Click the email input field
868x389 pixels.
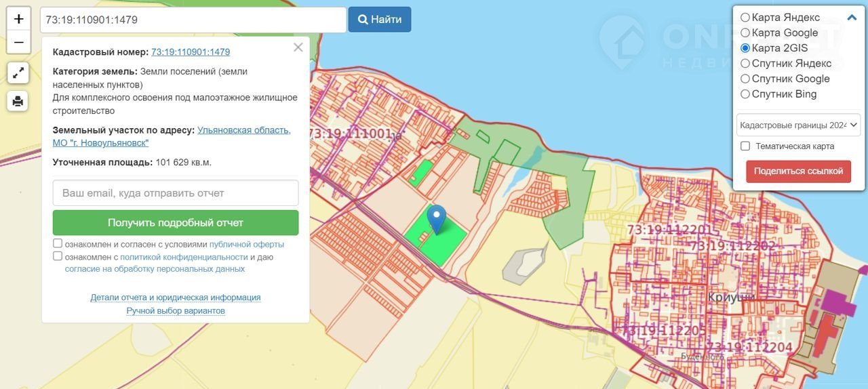pyautogui.click(x=176, y=193)
